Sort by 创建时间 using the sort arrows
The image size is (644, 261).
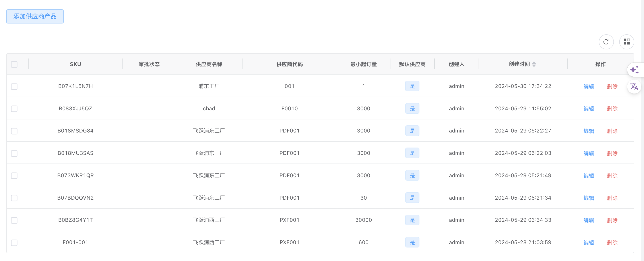click(x=534, y=64)
